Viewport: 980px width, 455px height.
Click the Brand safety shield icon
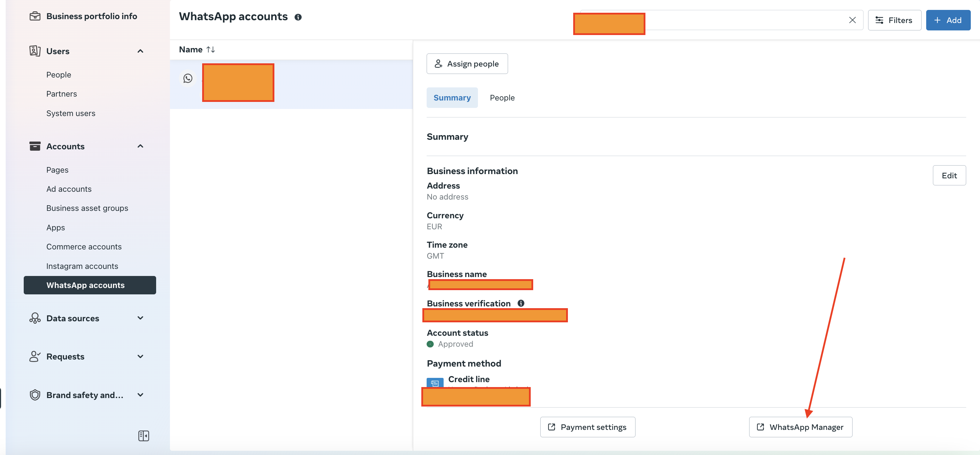[35, 395]
